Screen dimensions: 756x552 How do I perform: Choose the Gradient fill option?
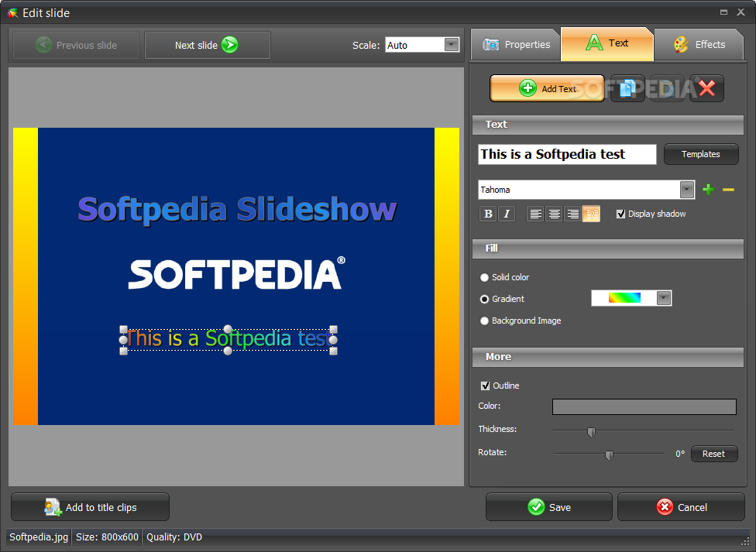pyautogui.click(x=485, y=299)
